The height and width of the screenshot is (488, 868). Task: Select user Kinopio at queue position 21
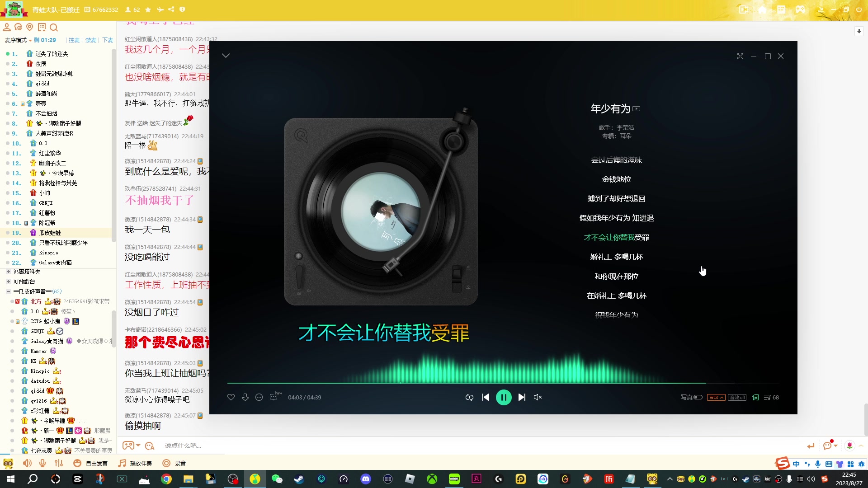point(48,253)
